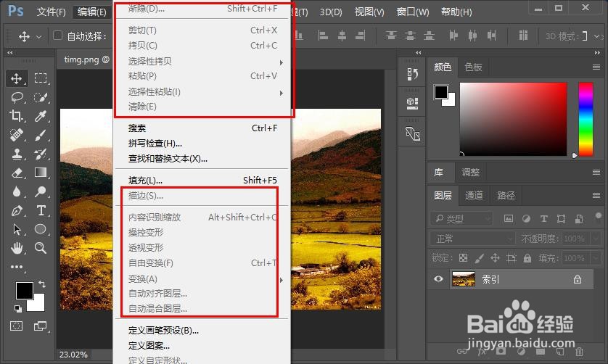The height and width of the screenshot is (364, 608).
Task: Select the Pen tool
Action: (x=16, y=210)
